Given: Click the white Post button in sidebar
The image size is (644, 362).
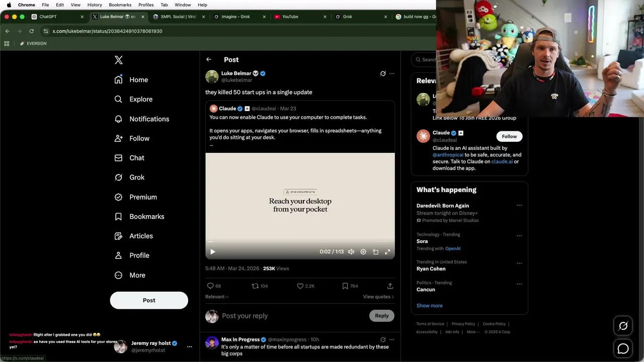Looking at the screenshot, I should click(x=149, y=300).
